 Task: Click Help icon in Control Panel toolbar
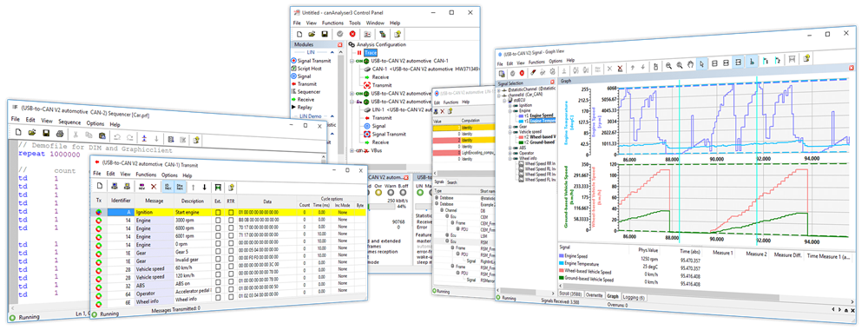pos(398,34)
